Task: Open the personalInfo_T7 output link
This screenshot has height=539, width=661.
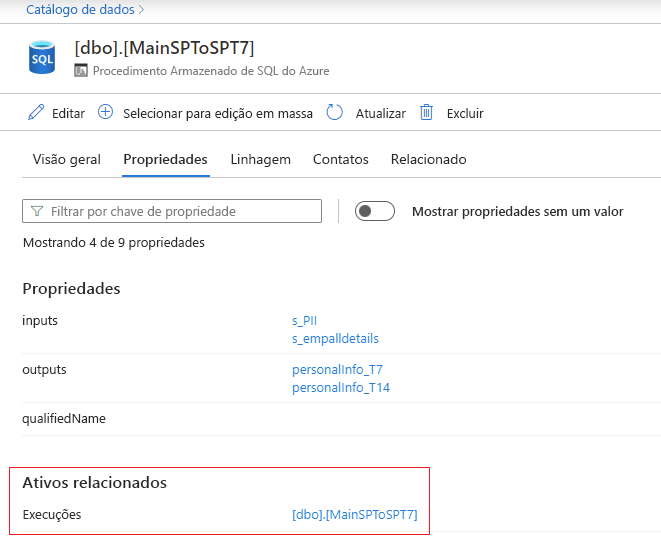Action: pos(337,370)
